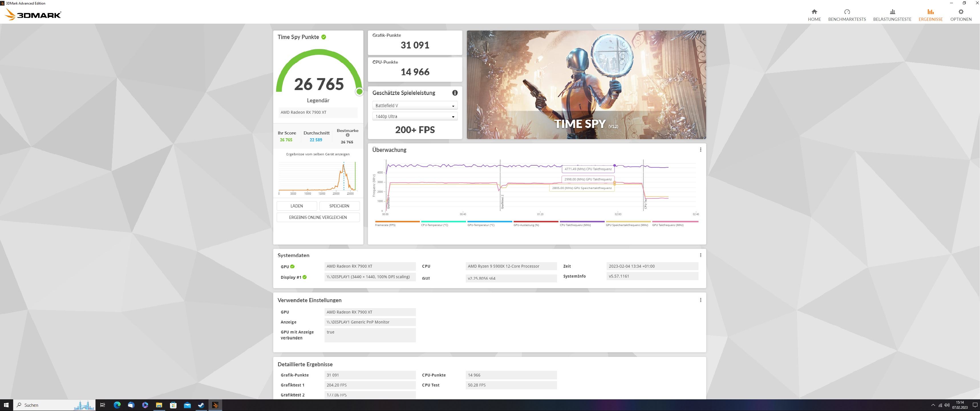Open Überwachung three-dot menu
The width and height of the screenshot is (980, 411).
click(x=700, y=150)
